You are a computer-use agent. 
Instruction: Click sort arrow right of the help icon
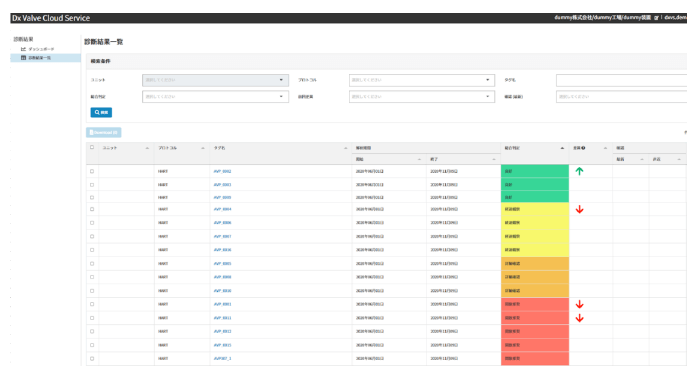[605, 148]
